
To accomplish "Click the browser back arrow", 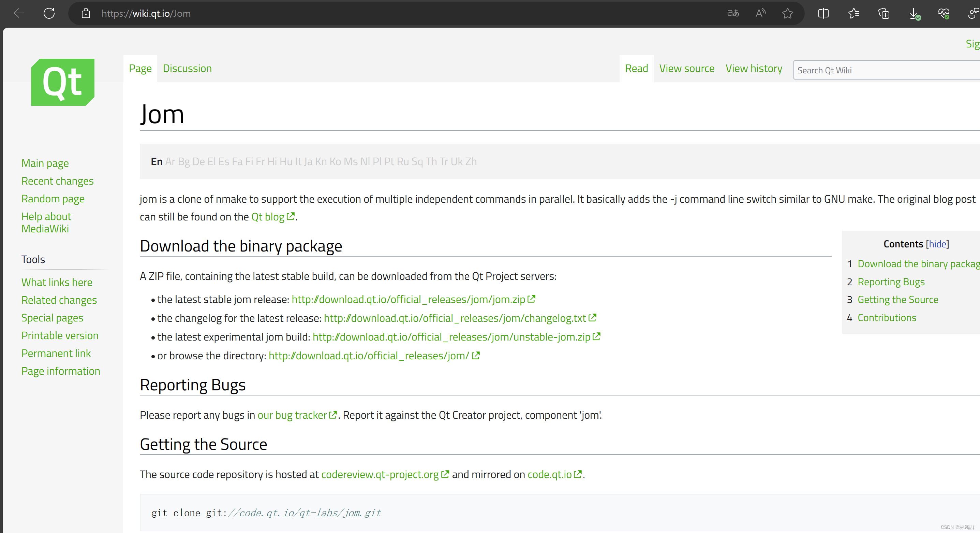I will pos(19,13).
